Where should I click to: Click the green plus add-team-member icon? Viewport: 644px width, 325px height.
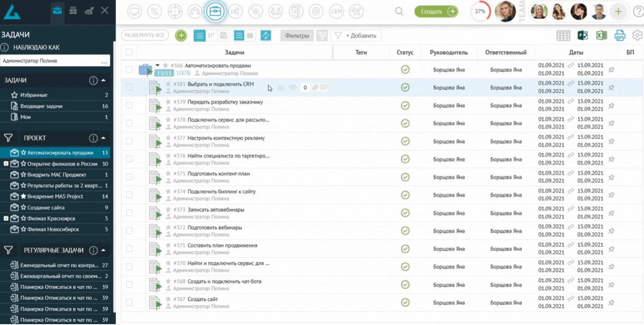pos(618,12)
